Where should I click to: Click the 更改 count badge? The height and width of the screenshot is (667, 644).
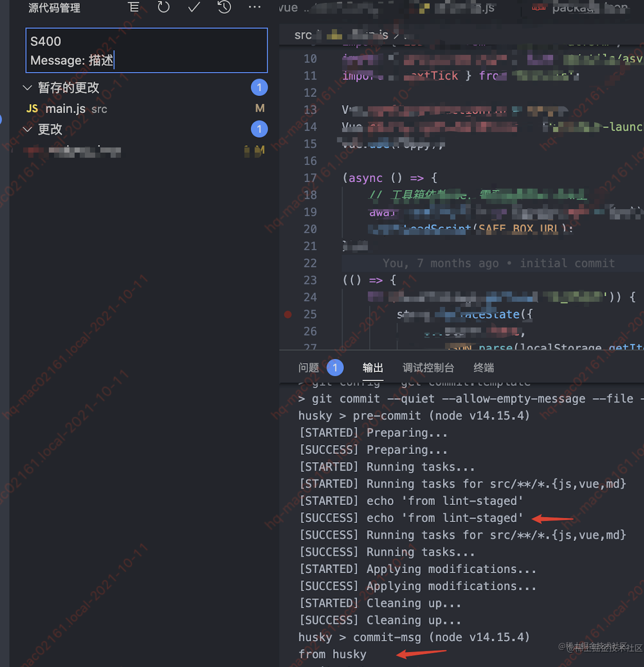coord(259,129)
